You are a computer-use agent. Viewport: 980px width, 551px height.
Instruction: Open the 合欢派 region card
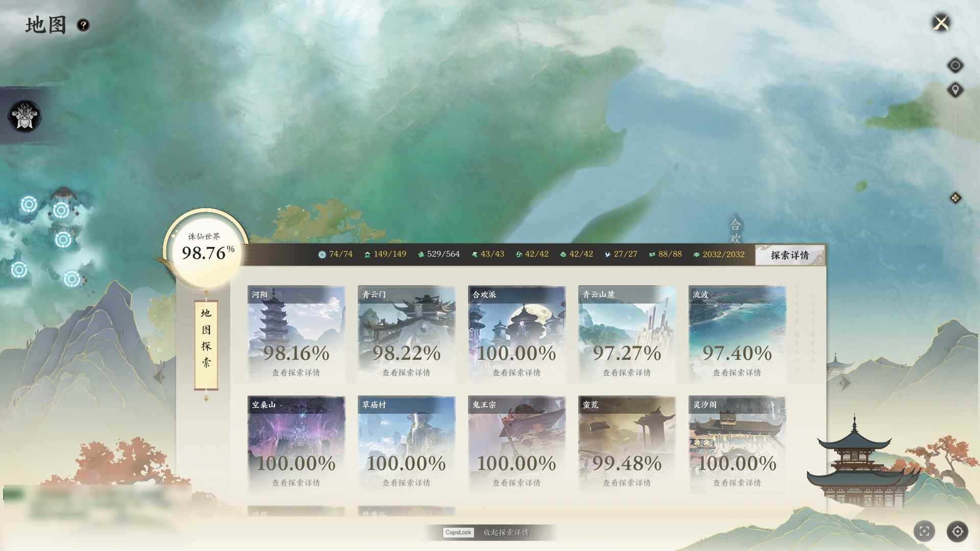coord(517,334)
